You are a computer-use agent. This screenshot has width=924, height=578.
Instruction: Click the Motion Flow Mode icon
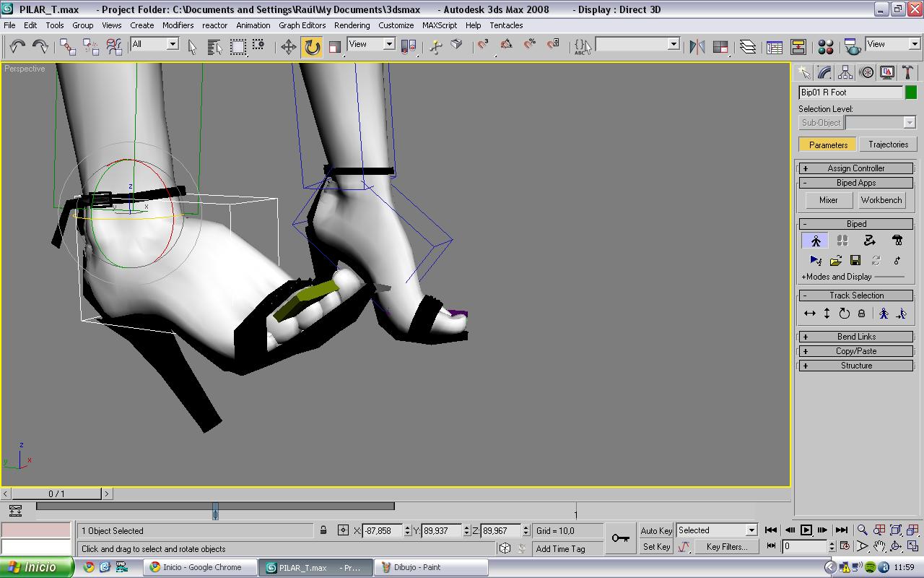pos(870,241)
